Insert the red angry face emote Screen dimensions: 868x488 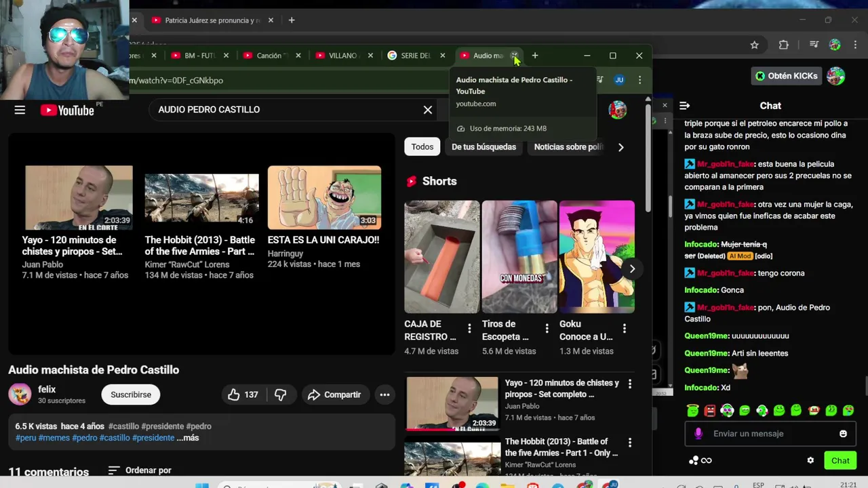(x=710, y=410)
